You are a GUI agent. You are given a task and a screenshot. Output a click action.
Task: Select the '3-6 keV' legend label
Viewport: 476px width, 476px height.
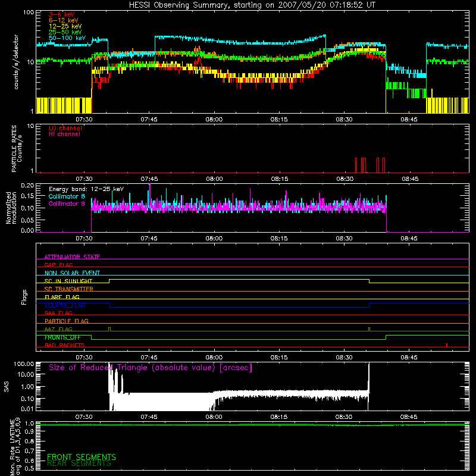pyautogui.click(x=62, y=14)
